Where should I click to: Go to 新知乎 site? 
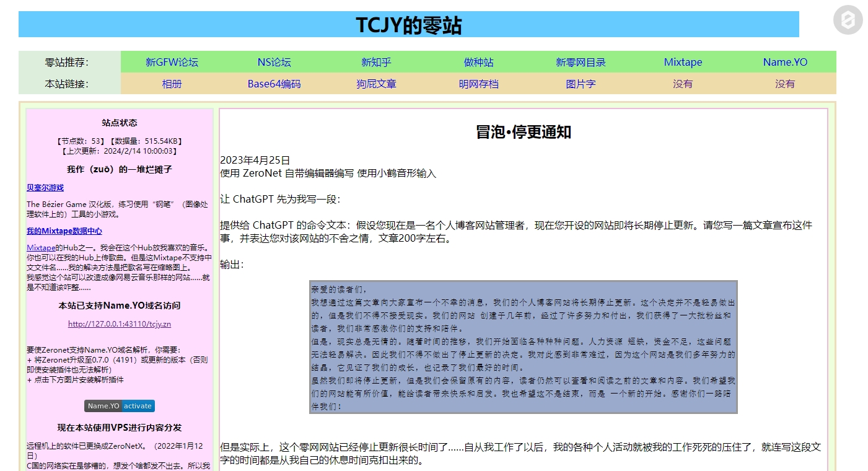pyautogui.click(x=376, y=62)
